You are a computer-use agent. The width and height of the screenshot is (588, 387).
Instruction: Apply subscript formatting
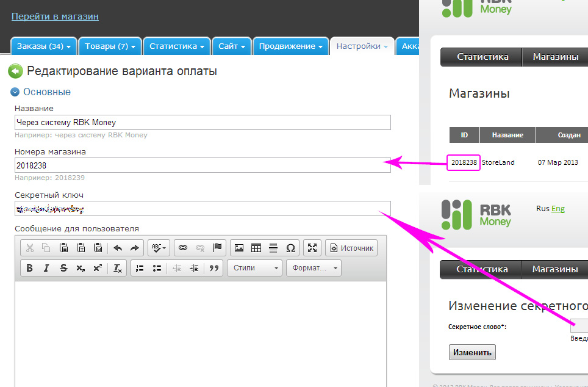(81, 268)
